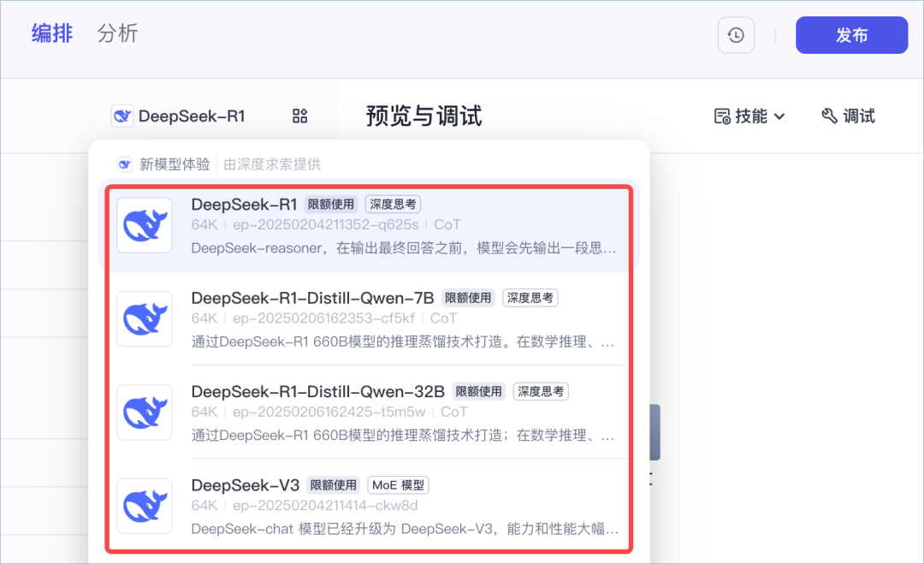Click endpoint ep-20250204211352-q625s text
Viewport: 924px width, 564px height.
pos(325,225)
